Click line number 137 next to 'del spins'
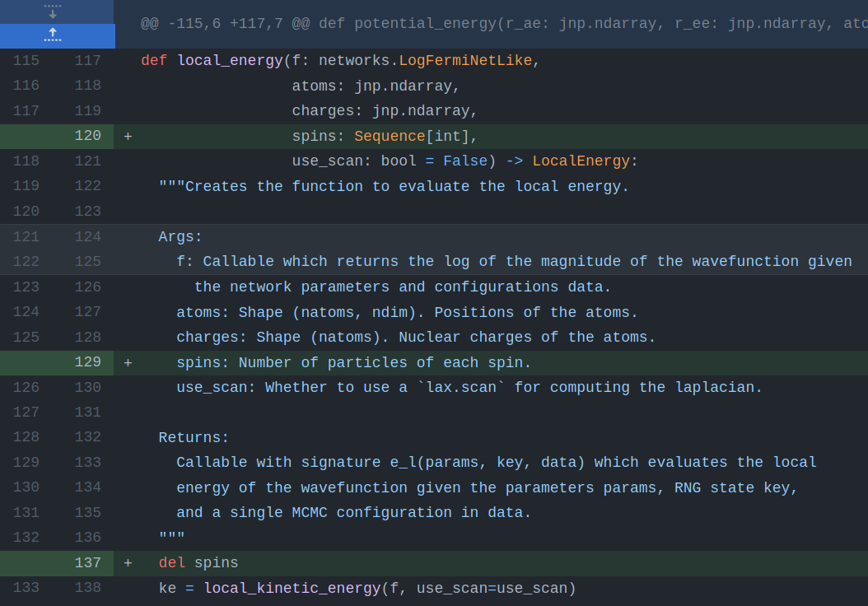 tap(87, 562)
